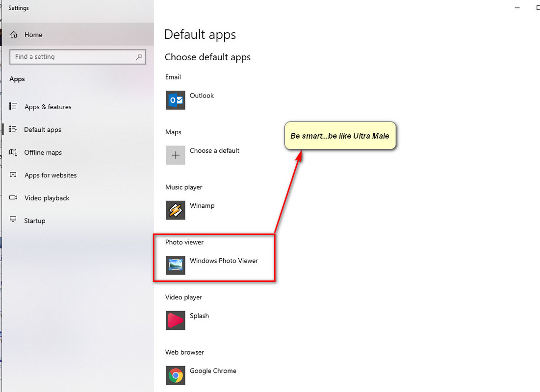Viewport: 540px width, 392px height.
Task: Click the Windows Photo Viewer icon
Action: [176, 266]
